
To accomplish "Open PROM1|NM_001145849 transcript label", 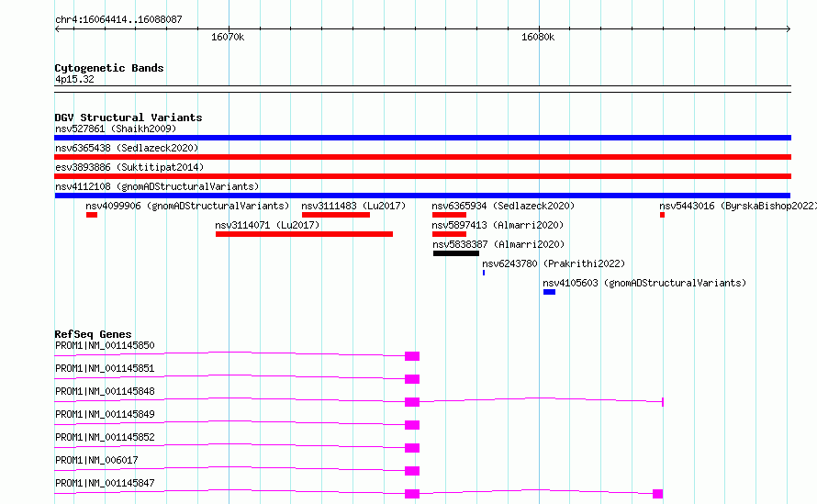I will [x=105, y=414].
